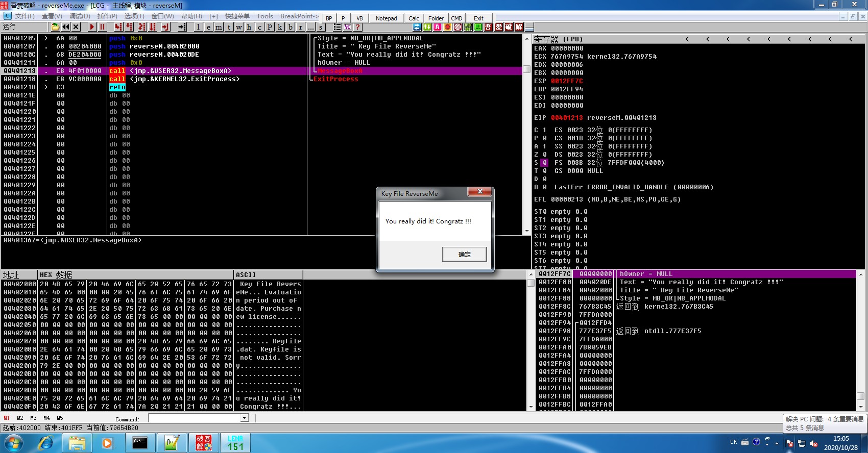Click the green up-down arrows plugin icon
Screen dimensions: 868x453
[x=427, y=27]
